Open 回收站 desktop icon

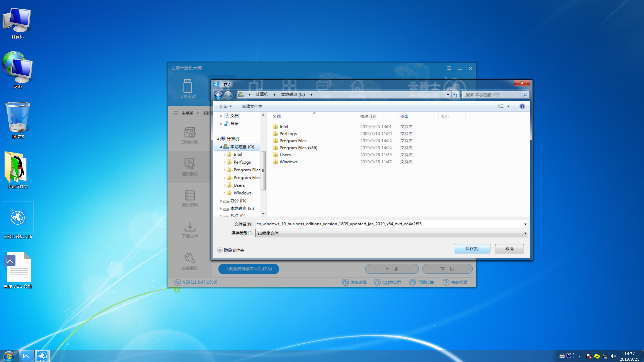18,120
